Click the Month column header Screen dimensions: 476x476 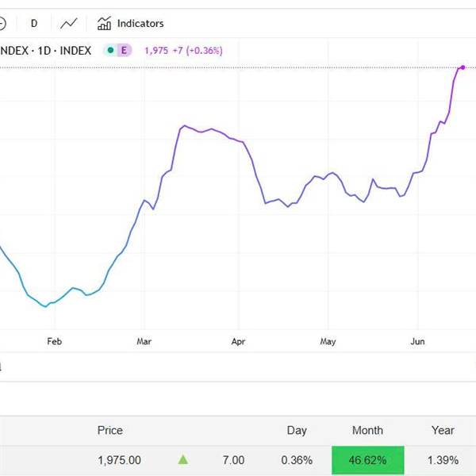tap(367, 430)
